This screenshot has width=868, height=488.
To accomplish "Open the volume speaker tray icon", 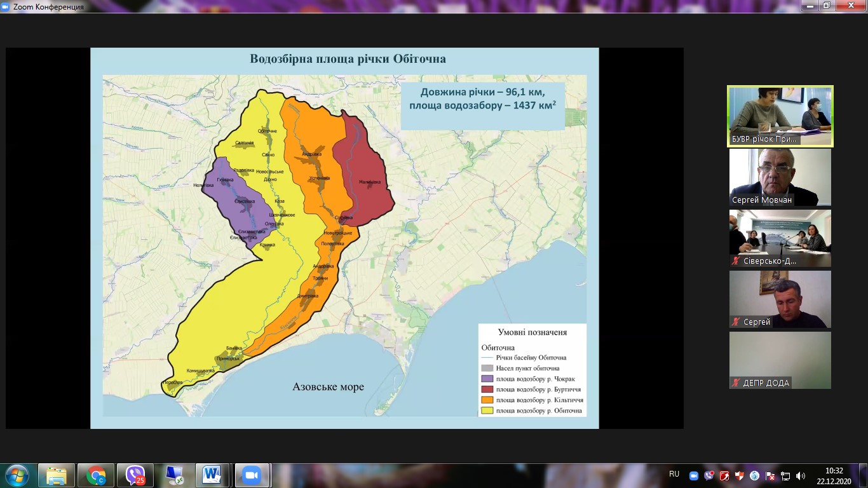I will (x=801, y=476).
